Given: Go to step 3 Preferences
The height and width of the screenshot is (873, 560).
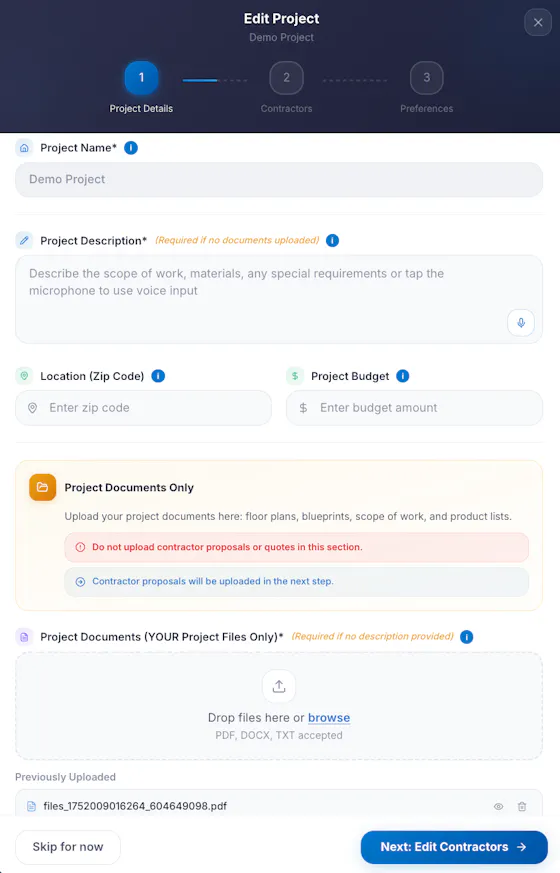Looking at the screenshot, I should coord(426,77).
